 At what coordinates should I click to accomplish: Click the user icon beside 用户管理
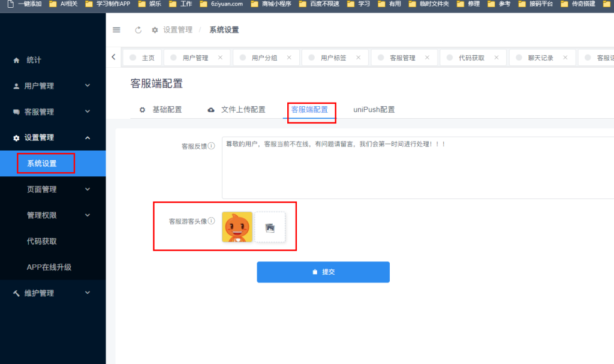tap(16, 85)
